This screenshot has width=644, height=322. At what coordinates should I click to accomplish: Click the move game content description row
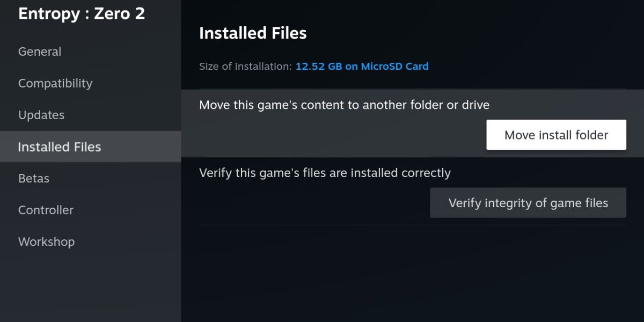pyautogui.click(x=344, y=105)
